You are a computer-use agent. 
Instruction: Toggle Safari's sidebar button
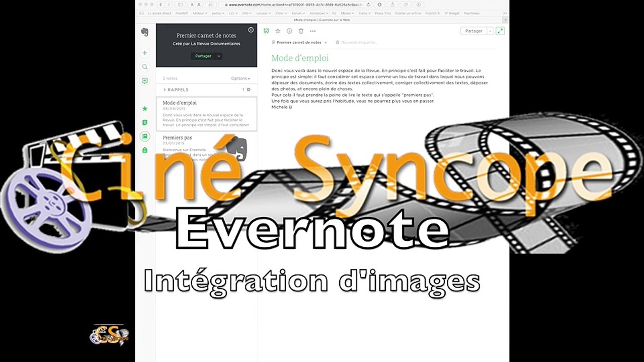tap(180, 5)
